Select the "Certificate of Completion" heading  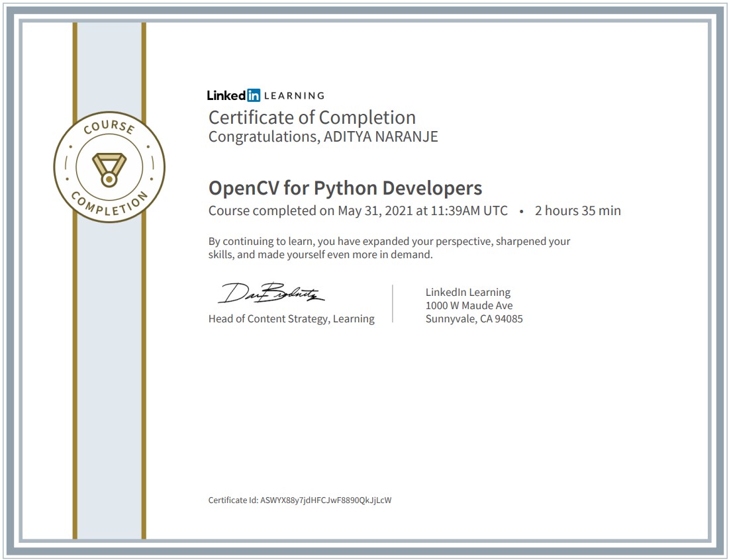(312, 117)
